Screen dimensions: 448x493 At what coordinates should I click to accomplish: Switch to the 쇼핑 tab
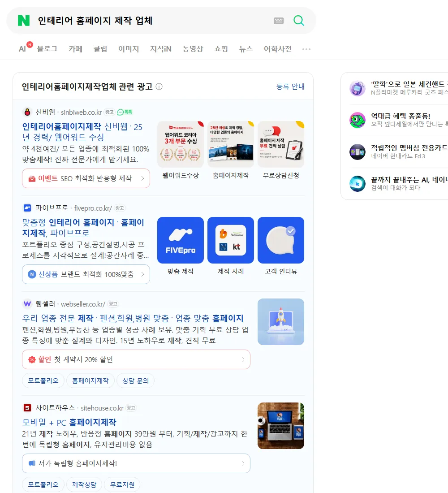click(221, 49)
